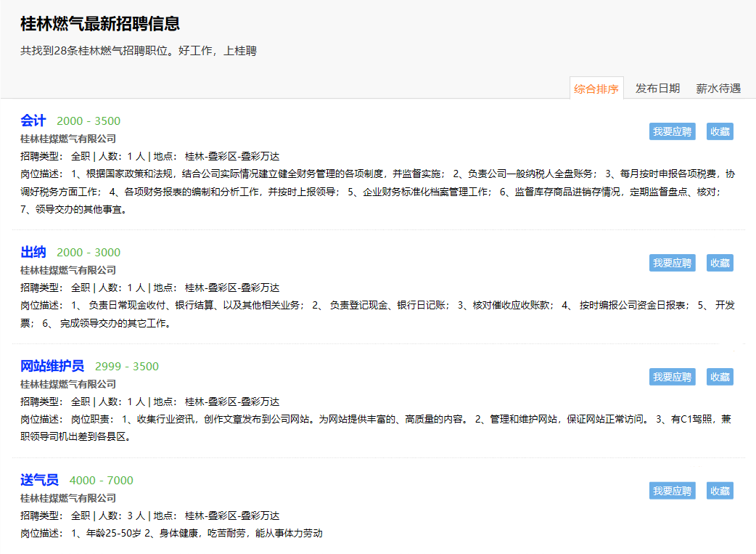This screenshot has width=756, height=554.
Task: Click the salary 2000 - 3000 text
Action: (89, 253)
